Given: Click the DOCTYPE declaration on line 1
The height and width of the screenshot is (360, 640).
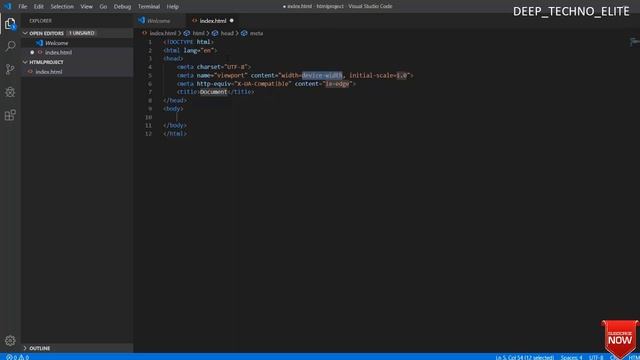Looking at the screenshot, I should [189, 42].
